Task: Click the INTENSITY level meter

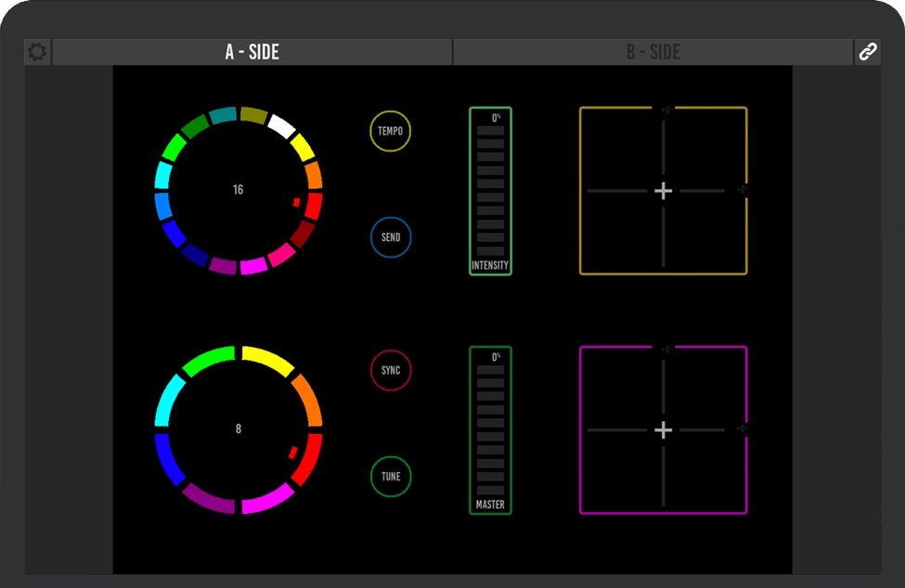Action: 490,191
